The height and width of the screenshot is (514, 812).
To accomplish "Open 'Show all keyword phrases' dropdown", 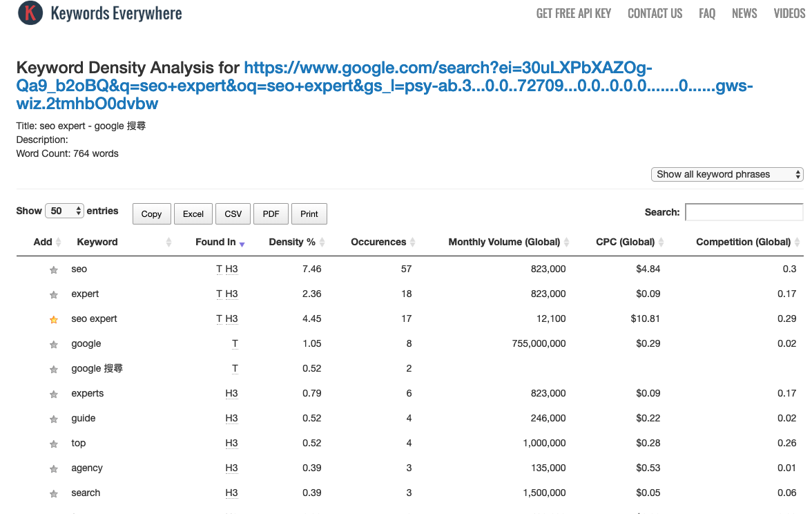I will point(727,175).
